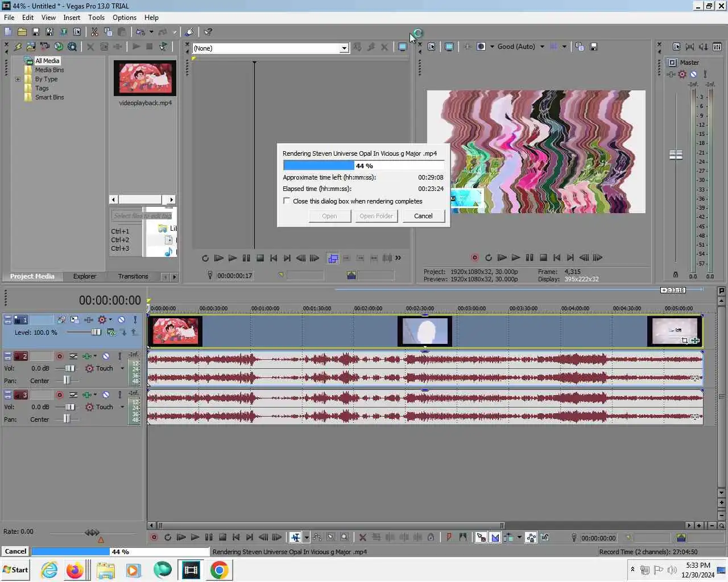Arm audio track 2 for record
This screenshot has width=728, height=582.
tap(59, 356)
